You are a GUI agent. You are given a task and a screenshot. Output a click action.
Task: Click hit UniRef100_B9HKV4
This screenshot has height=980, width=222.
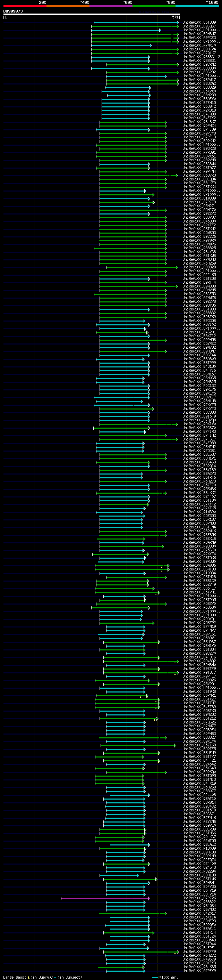click(199, 49)
